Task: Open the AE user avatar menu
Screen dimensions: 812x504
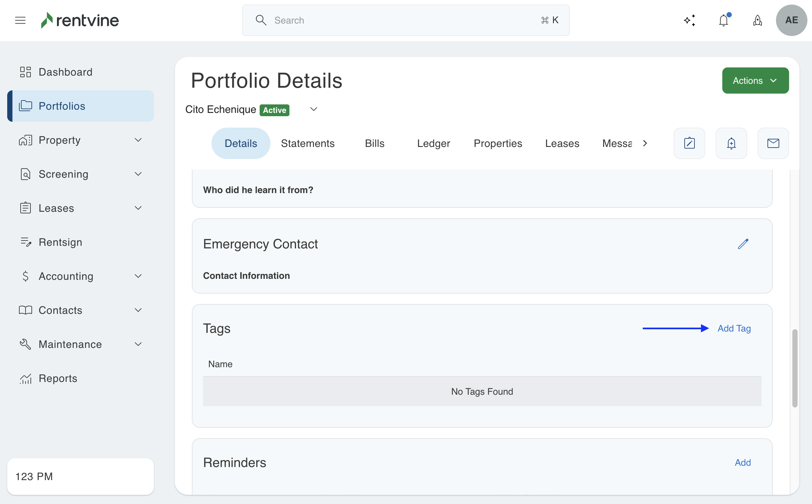Action: coord(791,20)
